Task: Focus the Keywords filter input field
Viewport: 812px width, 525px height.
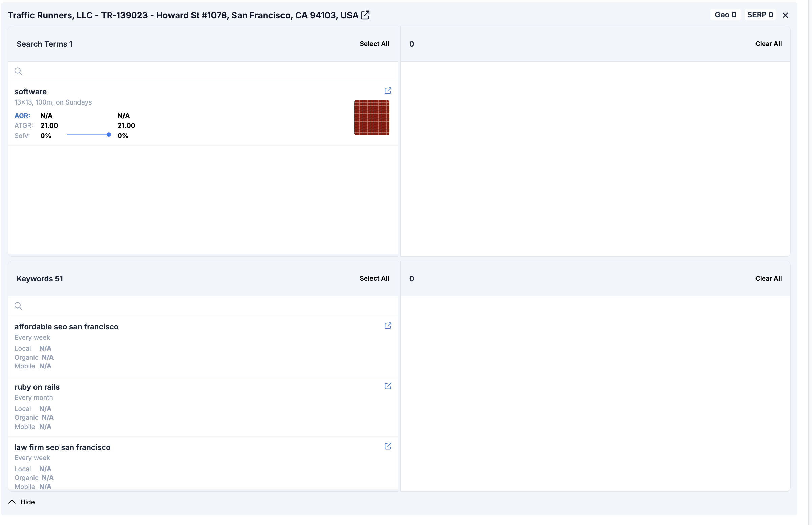Action: (x=205, y=306)
